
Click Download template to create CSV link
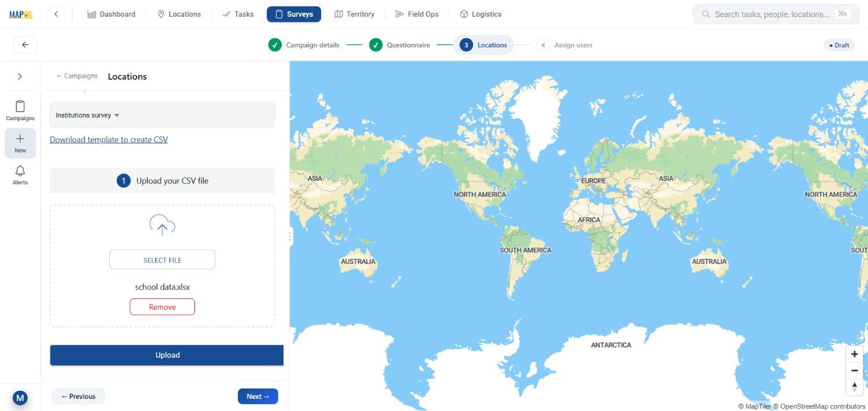pos(109,139)
